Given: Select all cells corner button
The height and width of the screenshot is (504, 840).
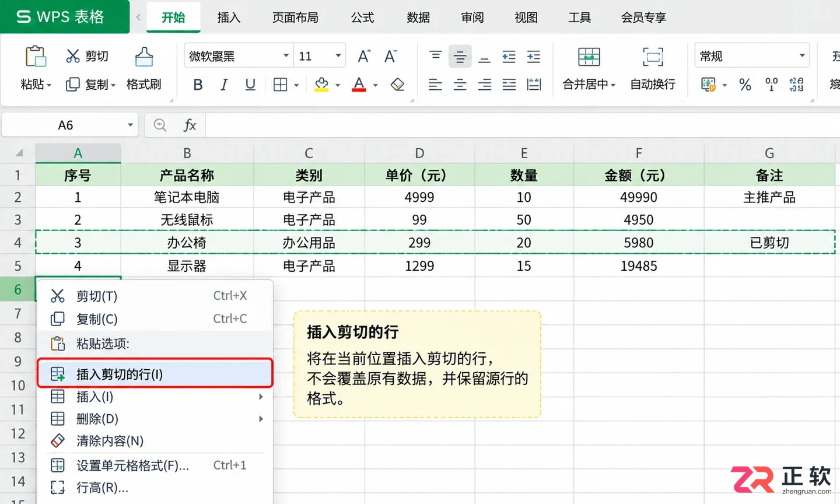Looking at the screenshot, I should click(x=19, y=153).
